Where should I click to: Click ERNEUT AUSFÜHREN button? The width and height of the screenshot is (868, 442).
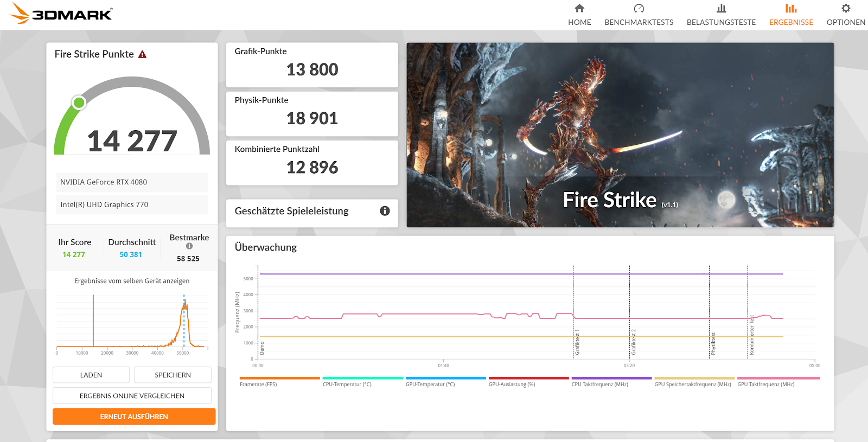pyautogui.click(x=134, y=417)
